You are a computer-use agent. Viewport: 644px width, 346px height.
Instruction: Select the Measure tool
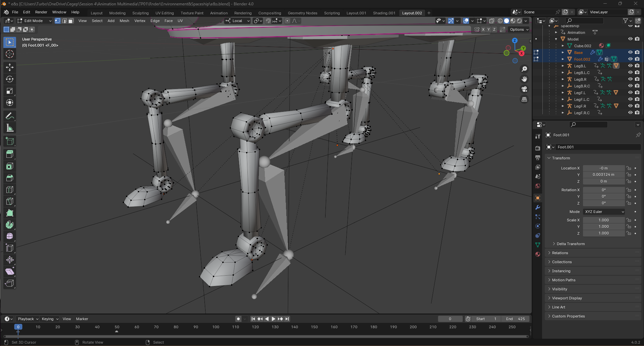tap(10, 128)
